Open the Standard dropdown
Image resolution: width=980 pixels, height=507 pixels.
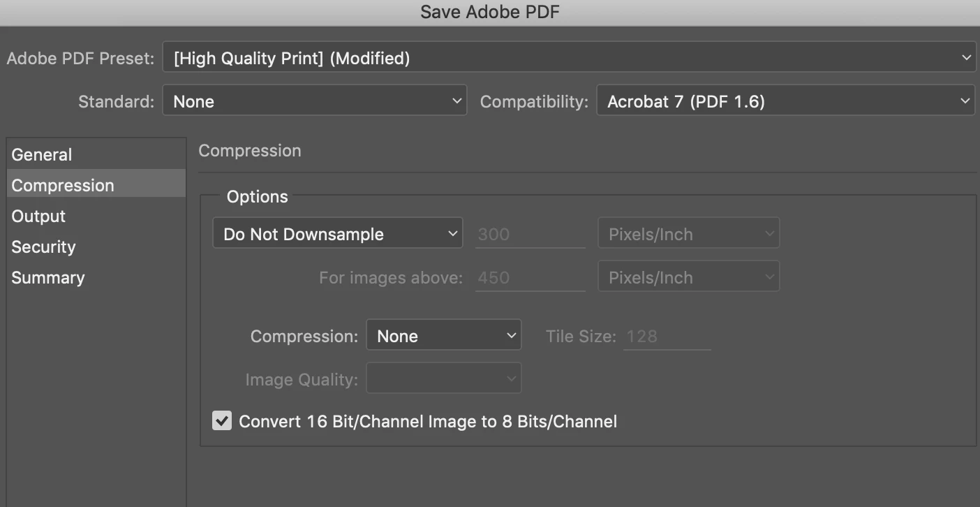pos(314,101)
